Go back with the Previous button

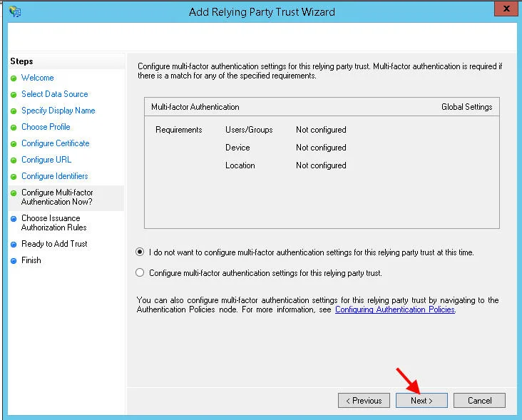pos(364,400)
